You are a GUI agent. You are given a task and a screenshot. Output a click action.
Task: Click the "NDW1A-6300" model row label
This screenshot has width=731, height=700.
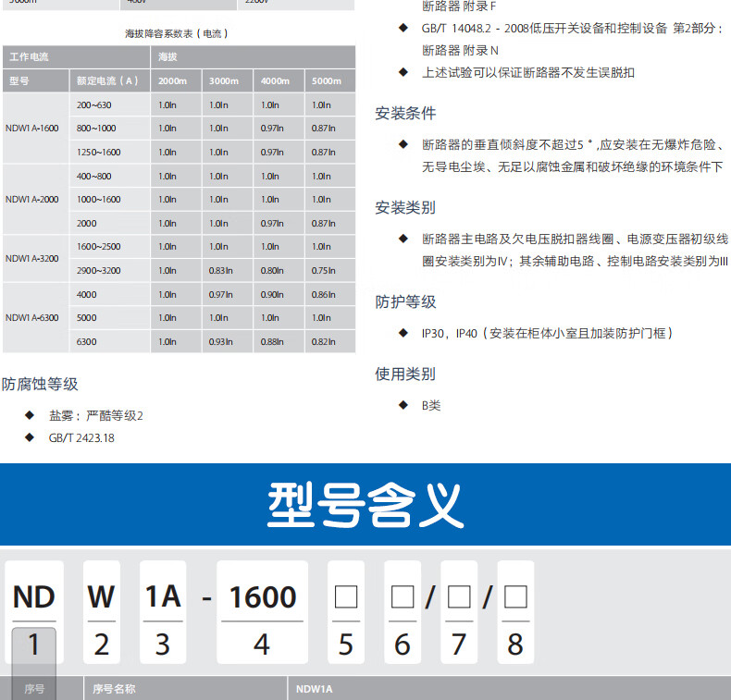(x=31, y=318)
